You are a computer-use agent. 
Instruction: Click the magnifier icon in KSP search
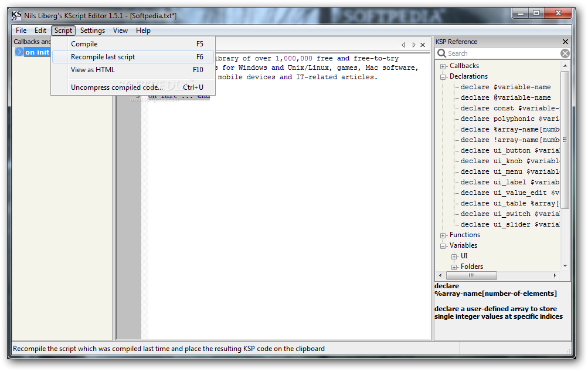(x=441, y=53)
